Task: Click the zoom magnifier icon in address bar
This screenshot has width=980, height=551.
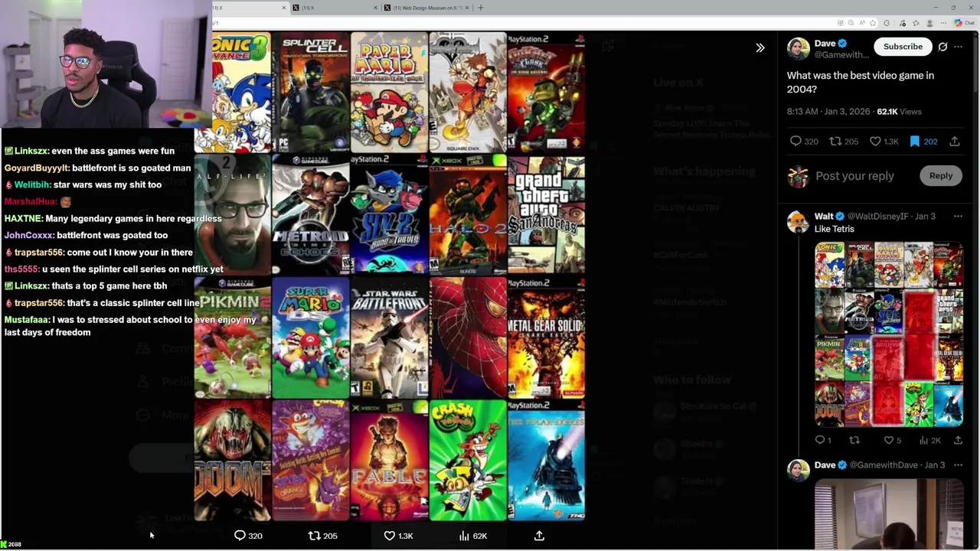Action: coord(851,23)
